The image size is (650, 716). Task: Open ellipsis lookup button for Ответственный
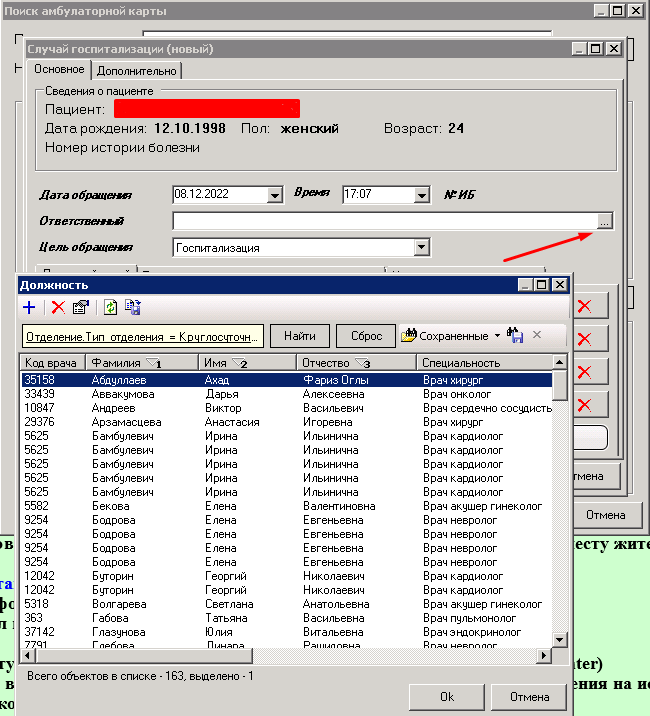604,221
